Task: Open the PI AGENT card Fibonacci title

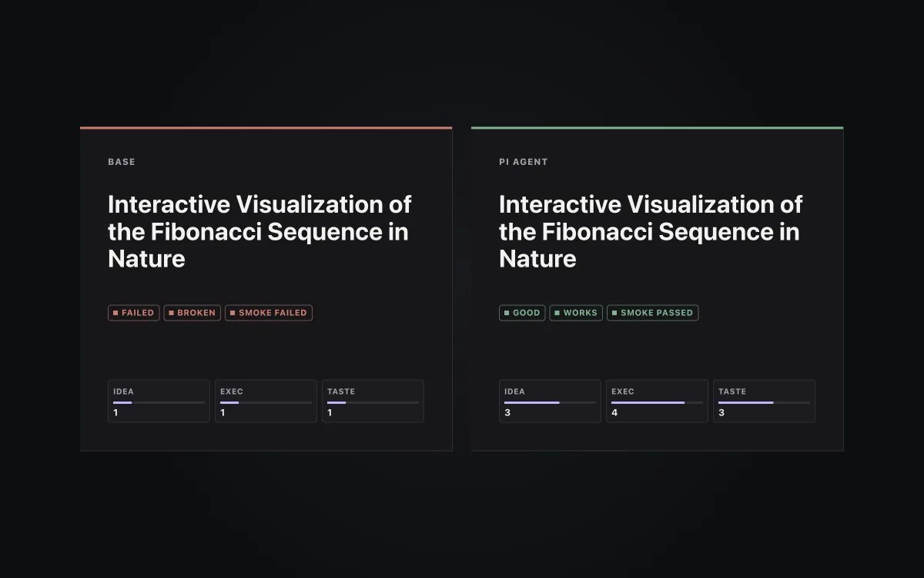Action: [x=651, y=231]
